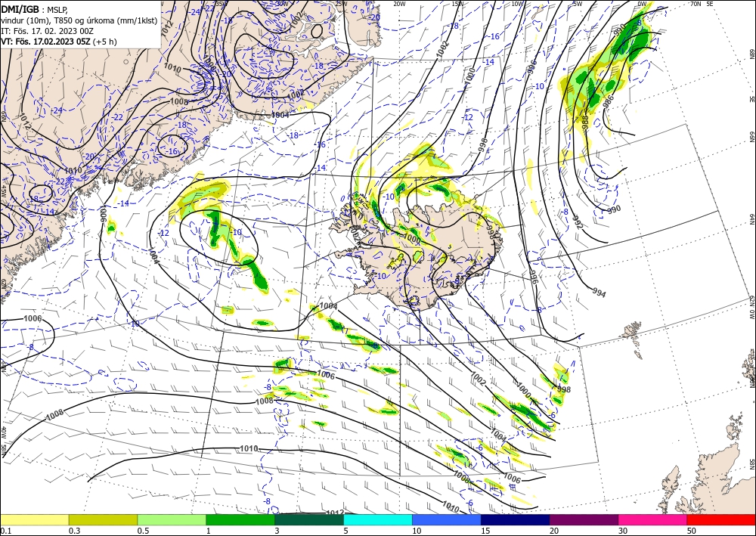The image size is (756, 536).
Task: Click the "VT: Fös. 17.02.2023 05Z (+5 h)" line
Action: point(59,42)
